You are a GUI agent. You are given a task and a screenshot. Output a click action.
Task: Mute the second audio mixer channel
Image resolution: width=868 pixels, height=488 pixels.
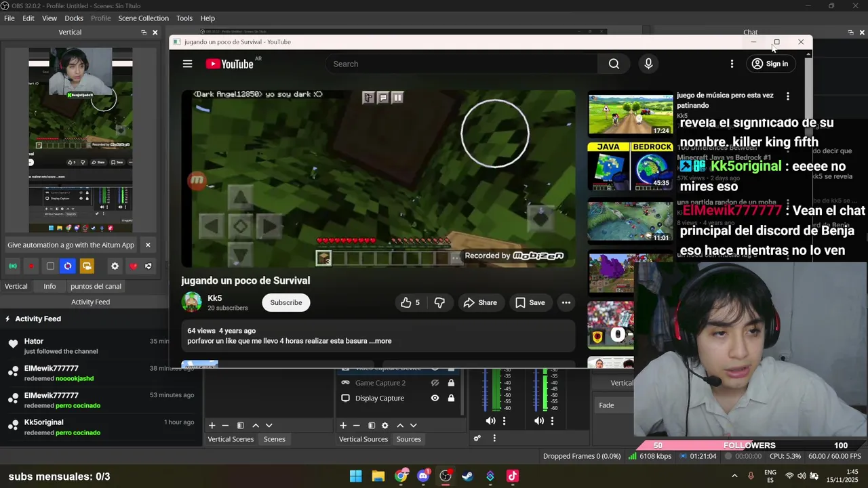pos(539,421)
